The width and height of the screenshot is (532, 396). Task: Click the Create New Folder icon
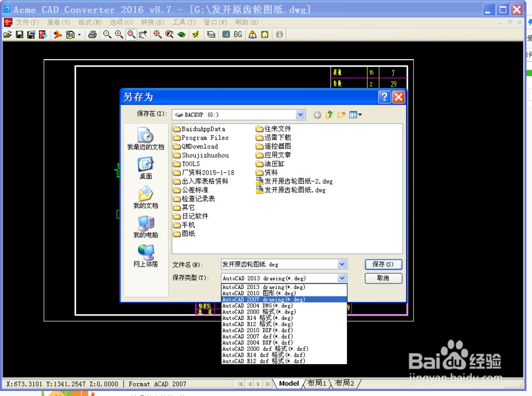[342, 115]
